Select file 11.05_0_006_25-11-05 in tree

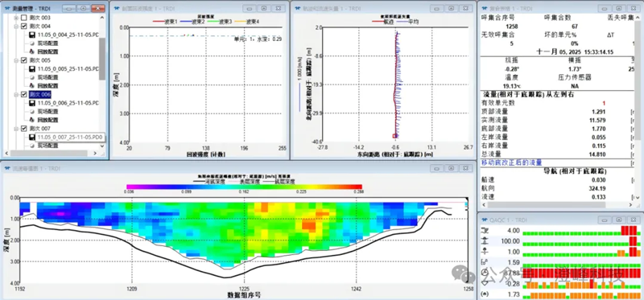68,103
